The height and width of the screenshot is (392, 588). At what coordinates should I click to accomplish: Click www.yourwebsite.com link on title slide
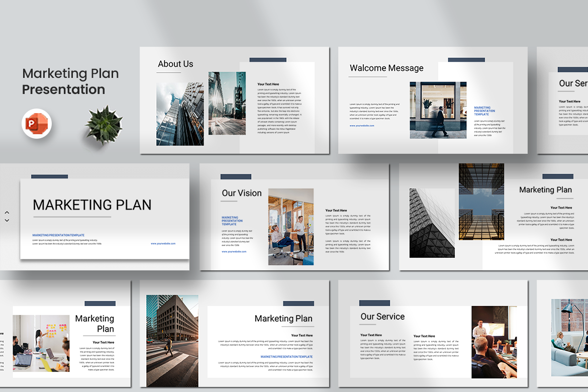[x=163, y=243]
